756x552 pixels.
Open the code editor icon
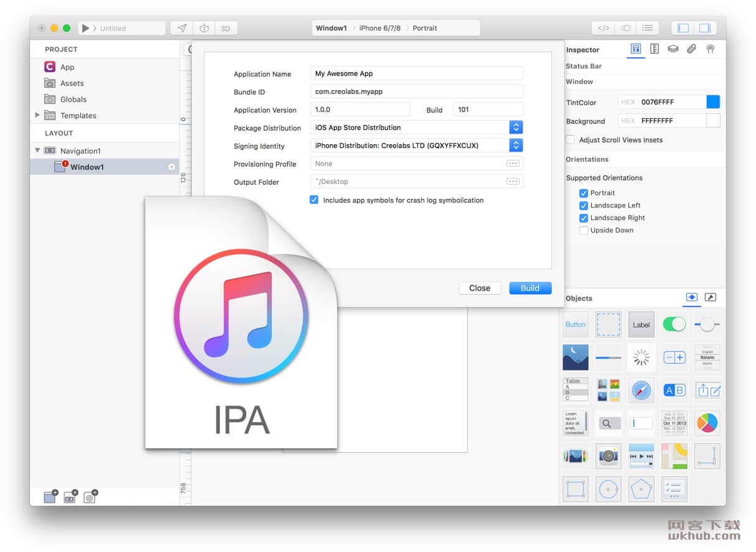pos(603,28)
